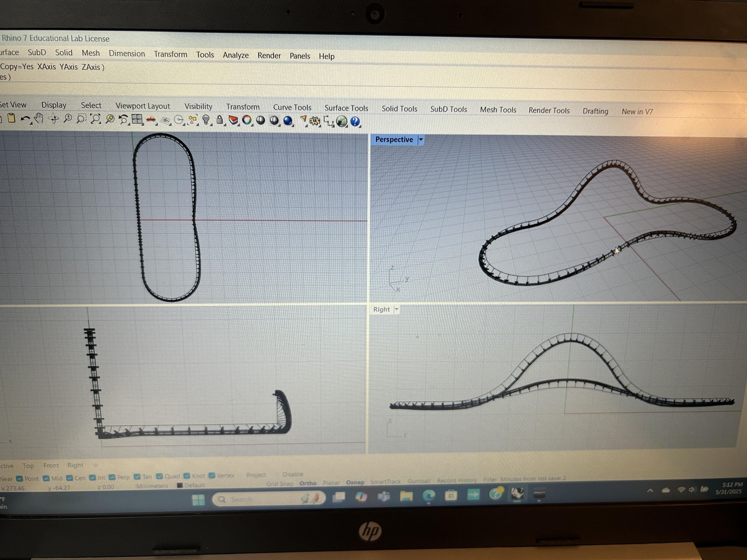747x560 pixels.
Task: Select the Pan hand tool
Action: [x=39, y=119]
